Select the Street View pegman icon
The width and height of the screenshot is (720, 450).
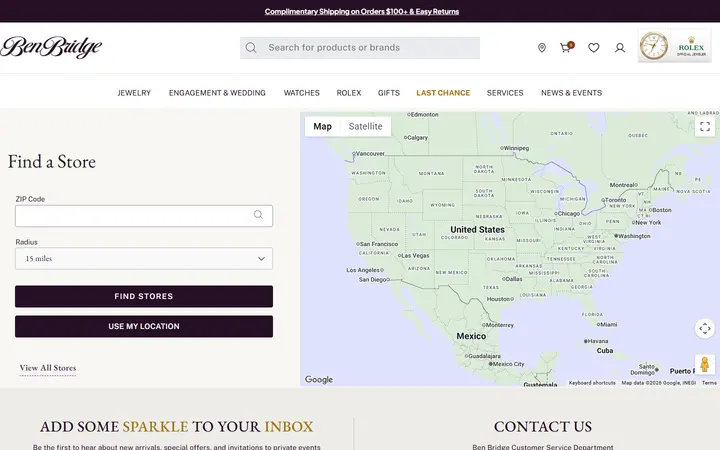pos(705,365)
